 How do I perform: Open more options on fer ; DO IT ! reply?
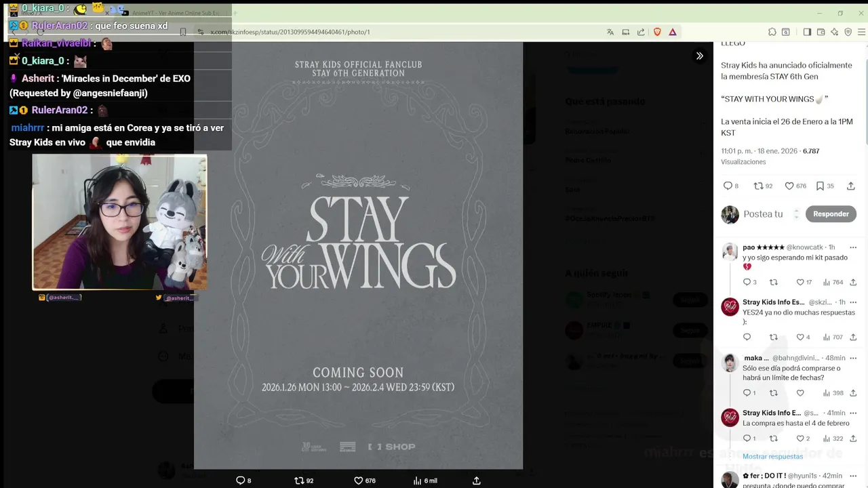[853, 476]
